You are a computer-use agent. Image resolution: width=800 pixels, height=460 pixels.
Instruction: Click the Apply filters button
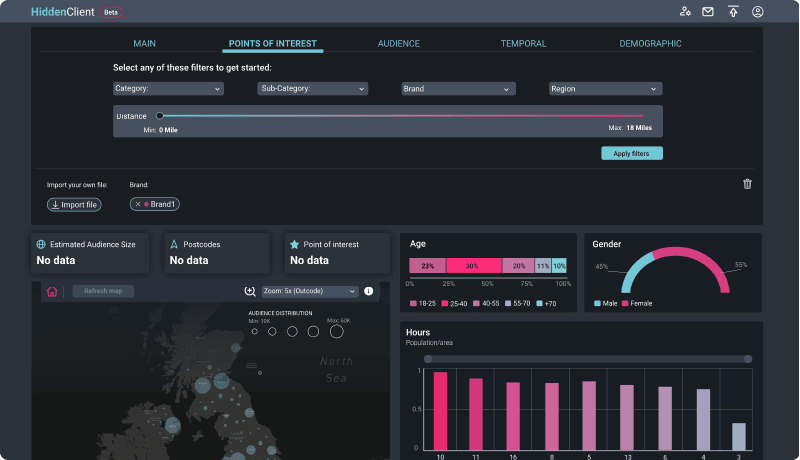[x=631, y=154]
